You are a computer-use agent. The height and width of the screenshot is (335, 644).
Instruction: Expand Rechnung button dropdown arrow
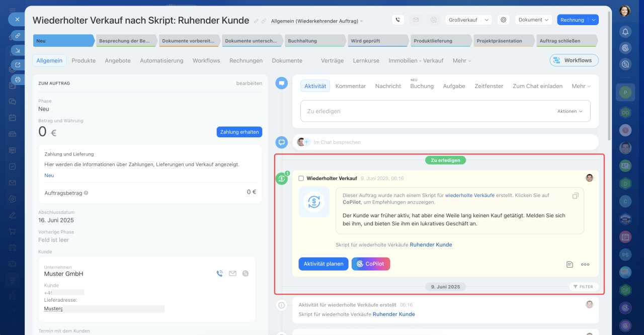pos(594,20)
